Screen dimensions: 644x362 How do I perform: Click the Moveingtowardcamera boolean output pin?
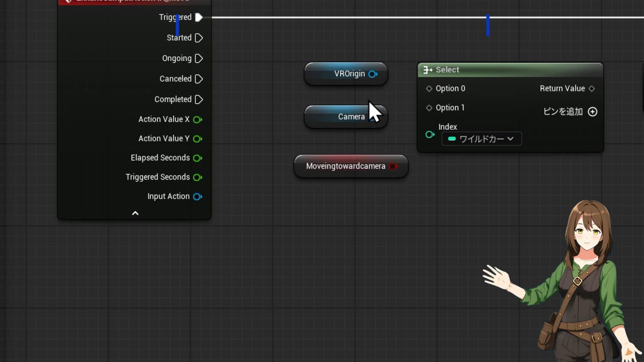[393, 166]
